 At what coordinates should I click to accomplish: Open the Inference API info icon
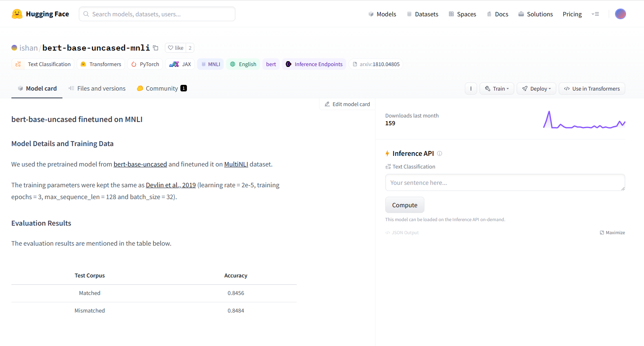(440, 153)
